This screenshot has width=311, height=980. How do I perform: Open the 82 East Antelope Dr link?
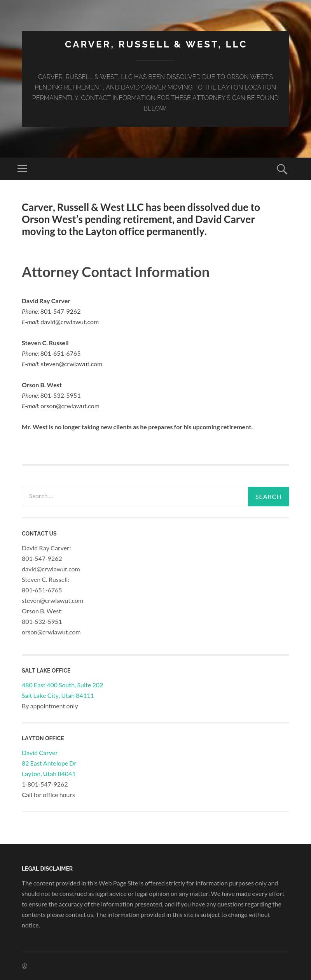[x=49, y=763]
